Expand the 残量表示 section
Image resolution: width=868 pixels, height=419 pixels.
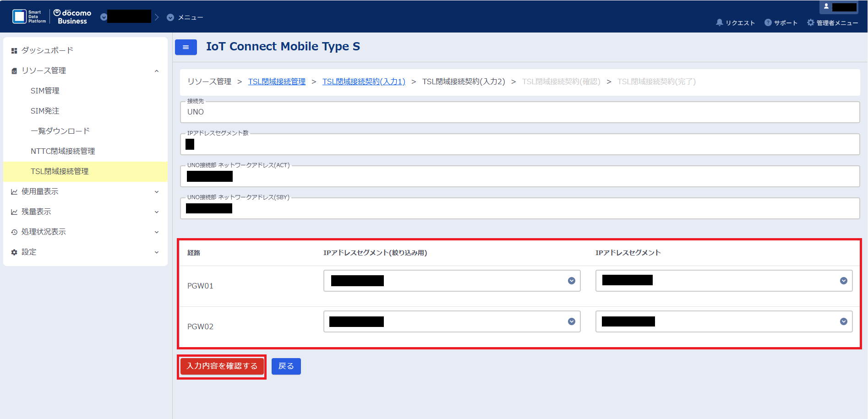point(85,212)
